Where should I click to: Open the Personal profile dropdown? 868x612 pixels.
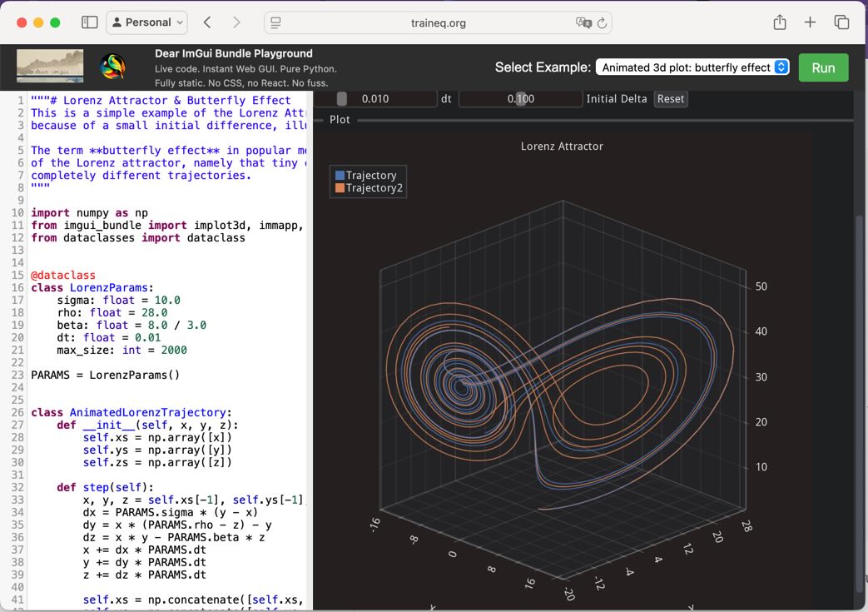click(x=146, y=22)
